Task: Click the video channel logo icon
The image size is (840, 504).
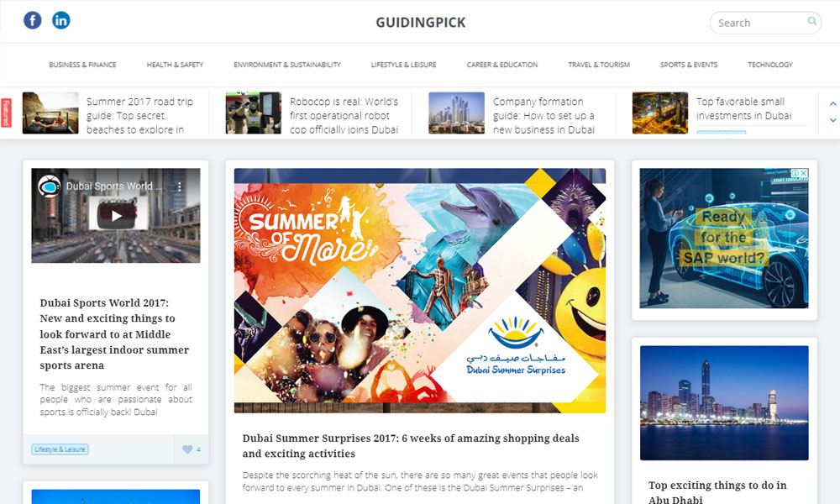Action: coord(50,186)
